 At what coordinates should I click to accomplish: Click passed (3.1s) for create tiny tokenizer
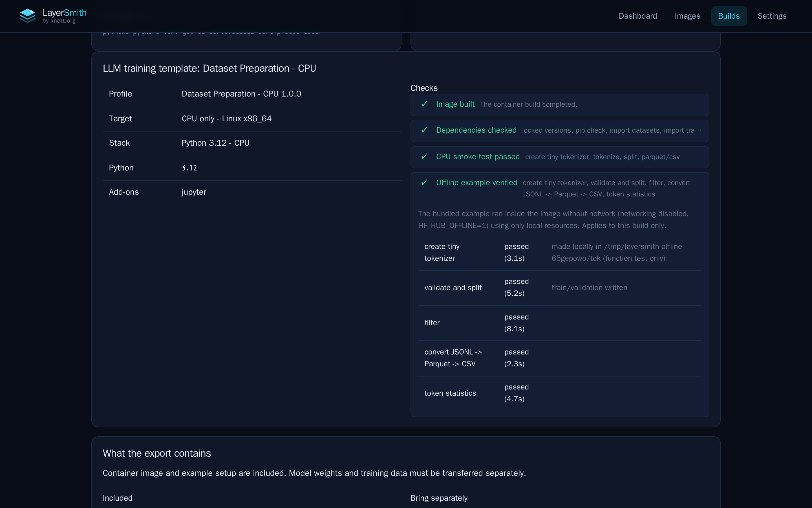(517, 252)
